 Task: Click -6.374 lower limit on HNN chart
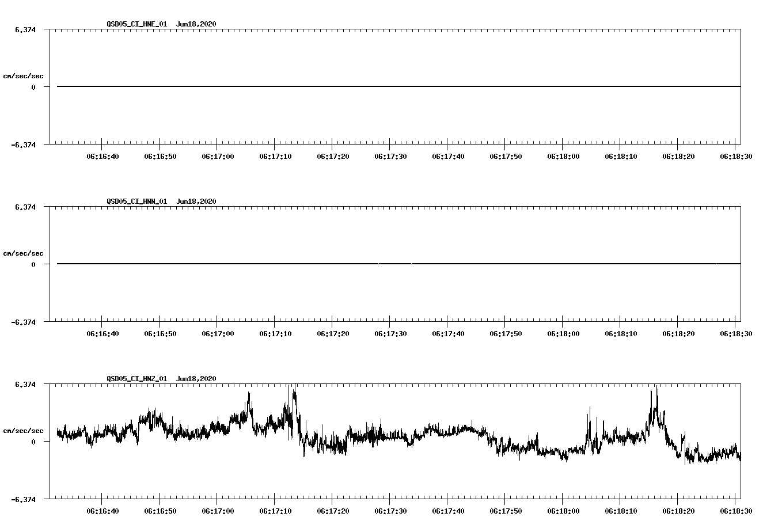click(24, 322)
